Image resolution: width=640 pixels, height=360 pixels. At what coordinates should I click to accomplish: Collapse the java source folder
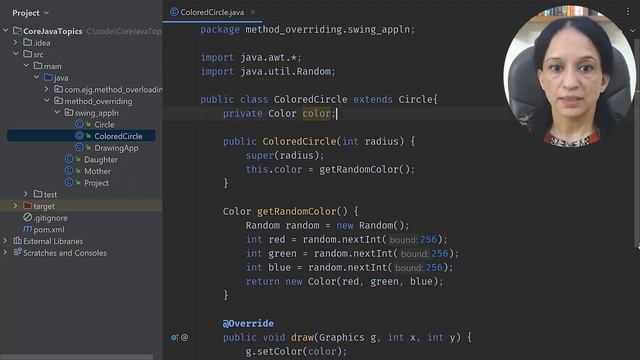click(36, 77)
